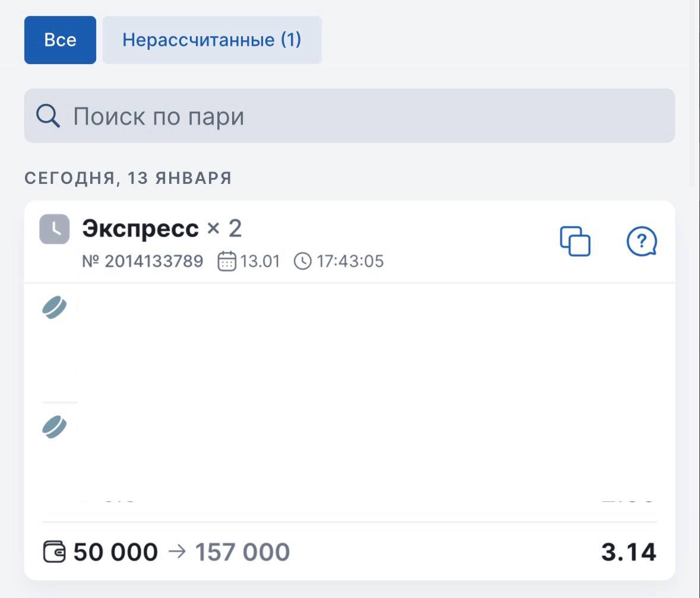This screenshot has width=700, height=598.
Task: Click the magnifier search icon
Action: pos(48,116)
